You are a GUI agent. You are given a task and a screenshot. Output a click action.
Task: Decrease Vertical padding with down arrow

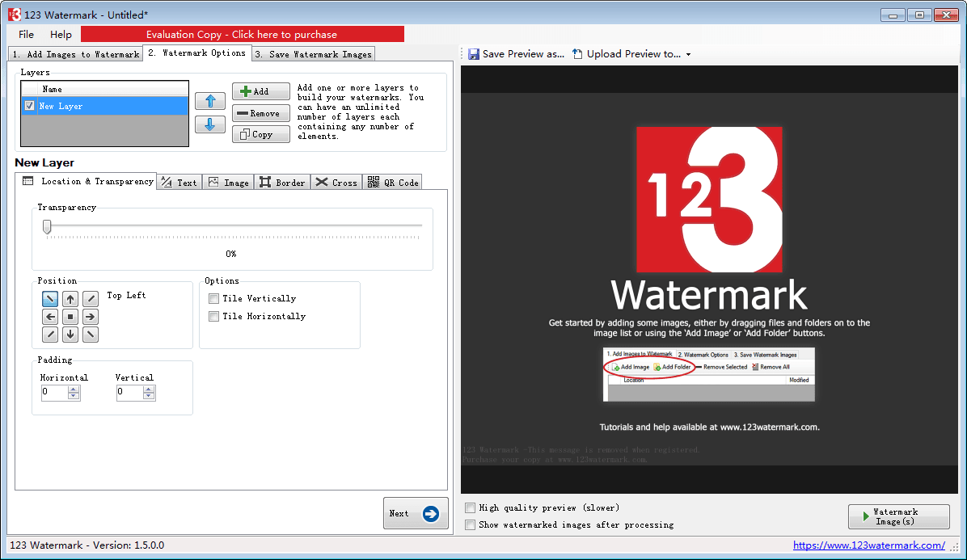149,395
